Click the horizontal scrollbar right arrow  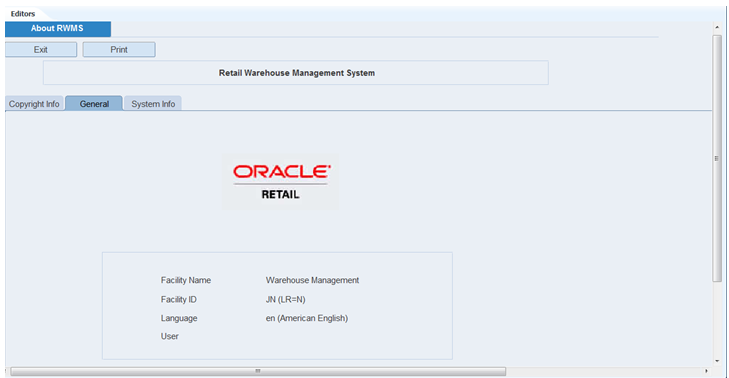(706, 371)
